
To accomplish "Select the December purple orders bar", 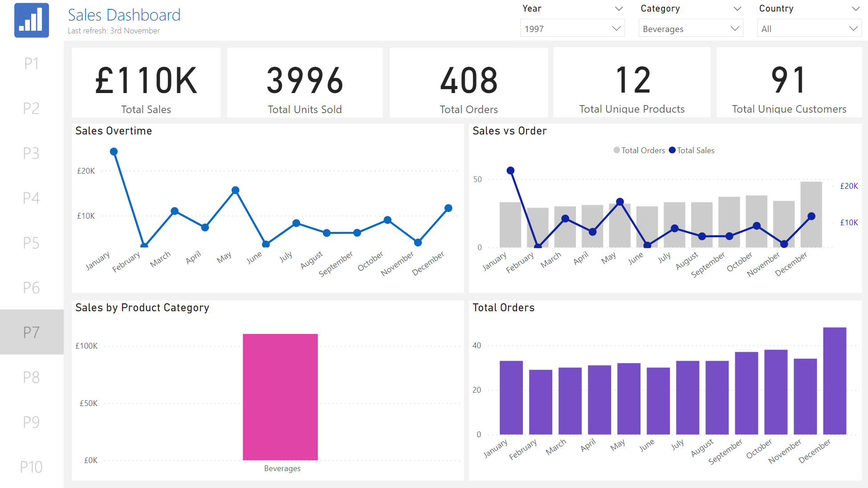I will tap(834, 381).
